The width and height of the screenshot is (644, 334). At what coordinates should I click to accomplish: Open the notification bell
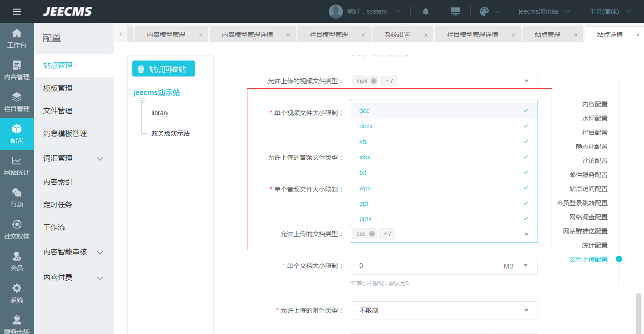click(x=426, y=11)
